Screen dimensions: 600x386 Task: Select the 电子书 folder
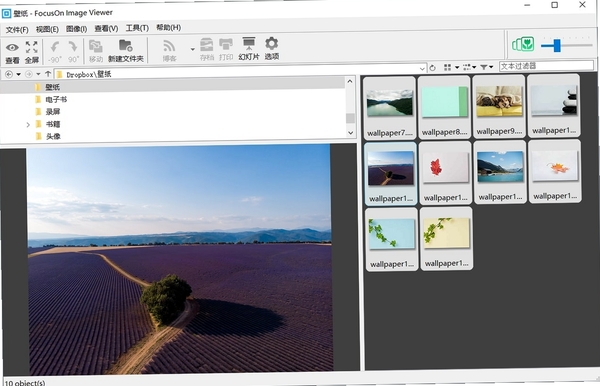tap(56, 99)
